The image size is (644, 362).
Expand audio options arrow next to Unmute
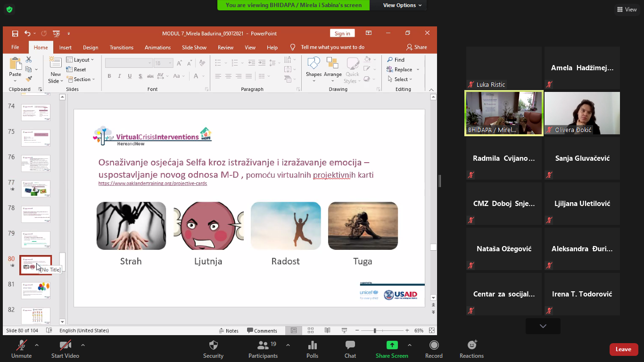(37, 345)
